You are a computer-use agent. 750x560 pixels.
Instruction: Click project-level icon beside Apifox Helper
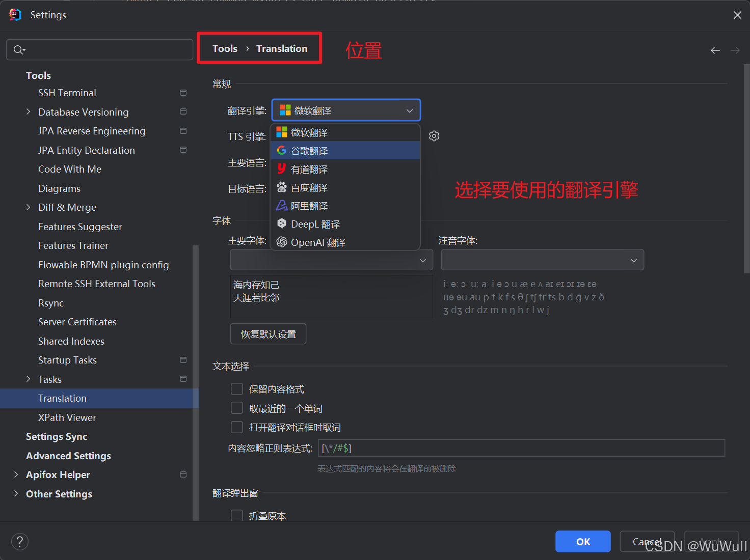tap(183, 474)
